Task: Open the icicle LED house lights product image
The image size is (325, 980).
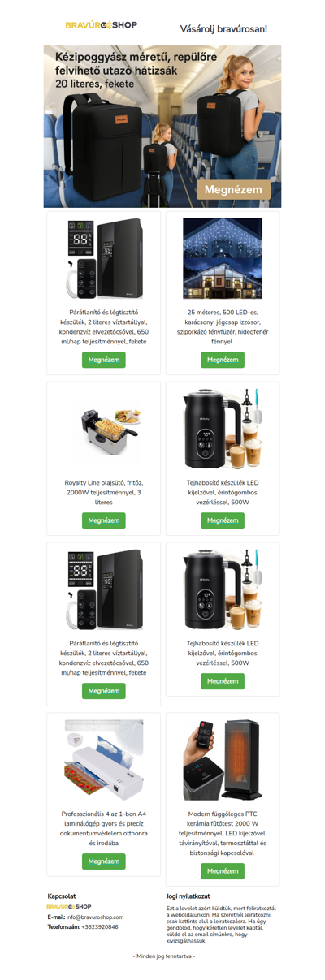Action: click(223, 258)
